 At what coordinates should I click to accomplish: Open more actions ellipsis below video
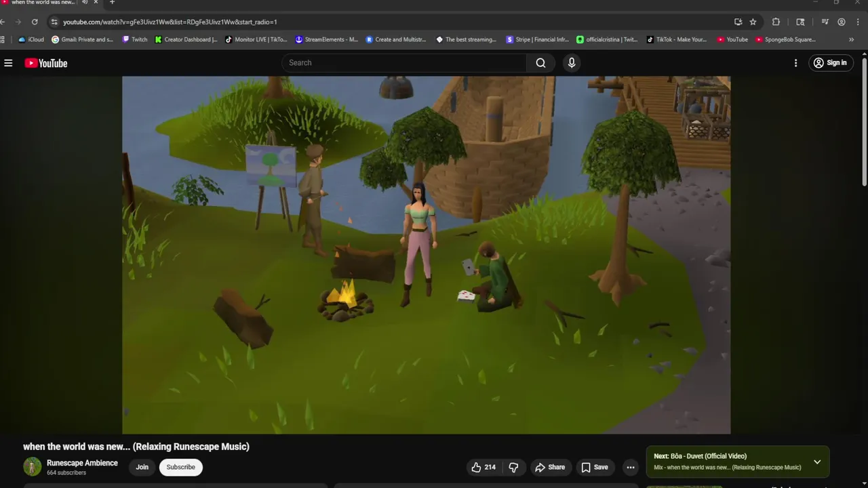click(x=631, y=467)
